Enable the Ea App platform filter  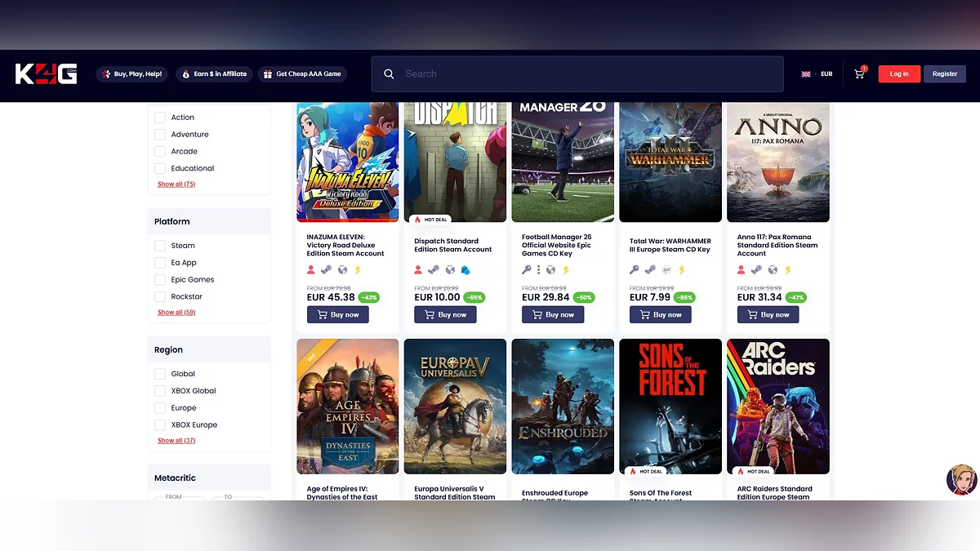(x=160, y=263)
